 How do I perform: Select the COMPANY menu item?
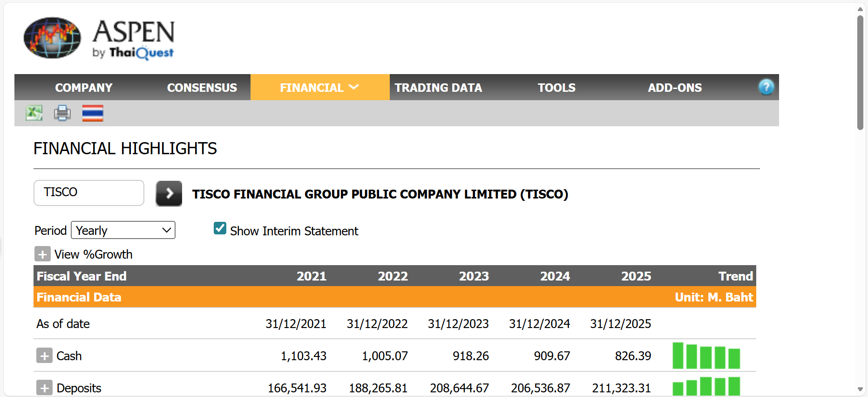pyautogui.click(x=84, y=88)
